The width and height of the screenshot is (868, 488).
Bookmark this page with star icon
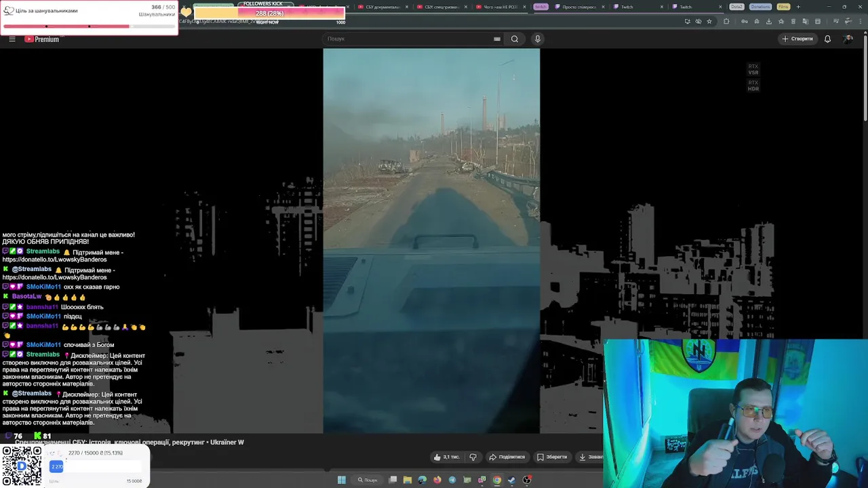point(709,21)
